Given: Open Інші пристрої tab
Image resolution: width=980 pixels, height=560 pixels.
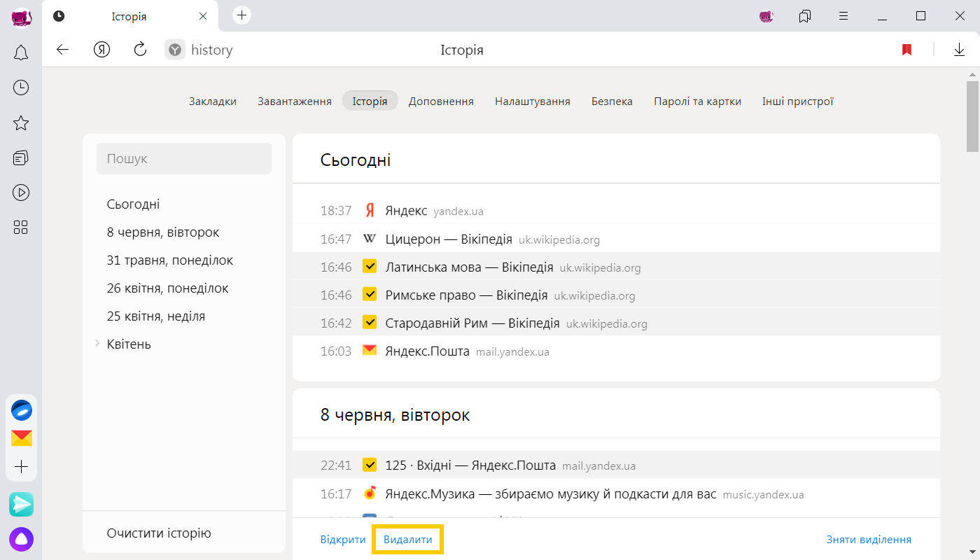Looking at the screenshot, I should (x=798, y=101).
